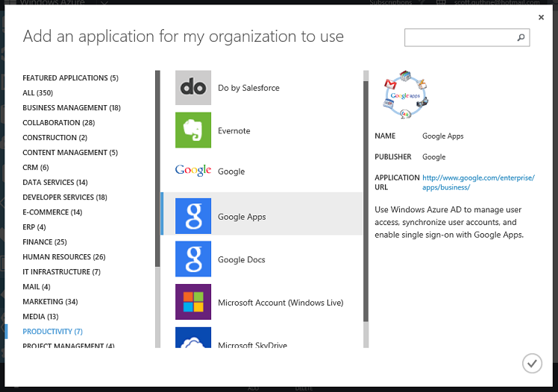Select the Marketing (34) category
558x392 pixels.
pos(50,302)
